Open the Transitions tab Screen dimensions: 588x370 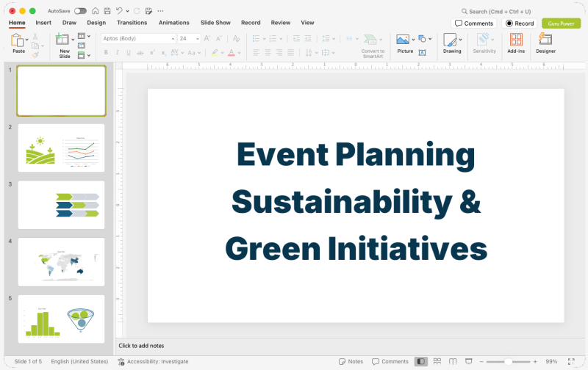tap(132, 23)
